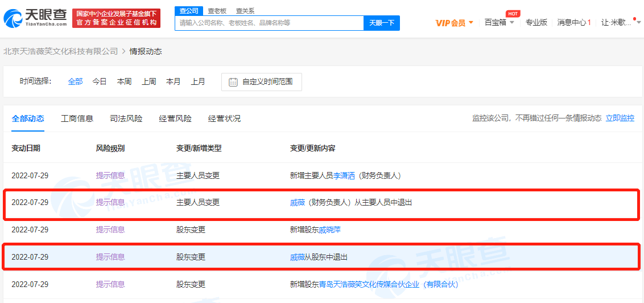The image size is (644, 303).
Task: Choose the 上月 time filter
Action: click(x=198, y=81)
